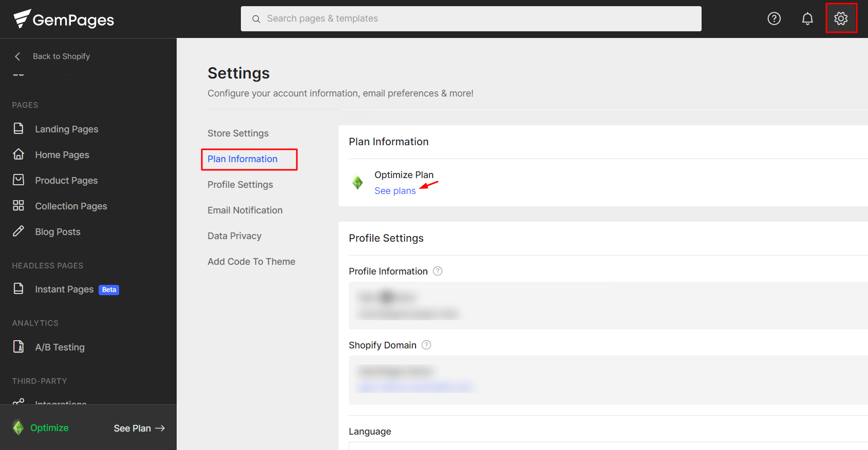Click the Product Pages bag icon

click(18, 180)
